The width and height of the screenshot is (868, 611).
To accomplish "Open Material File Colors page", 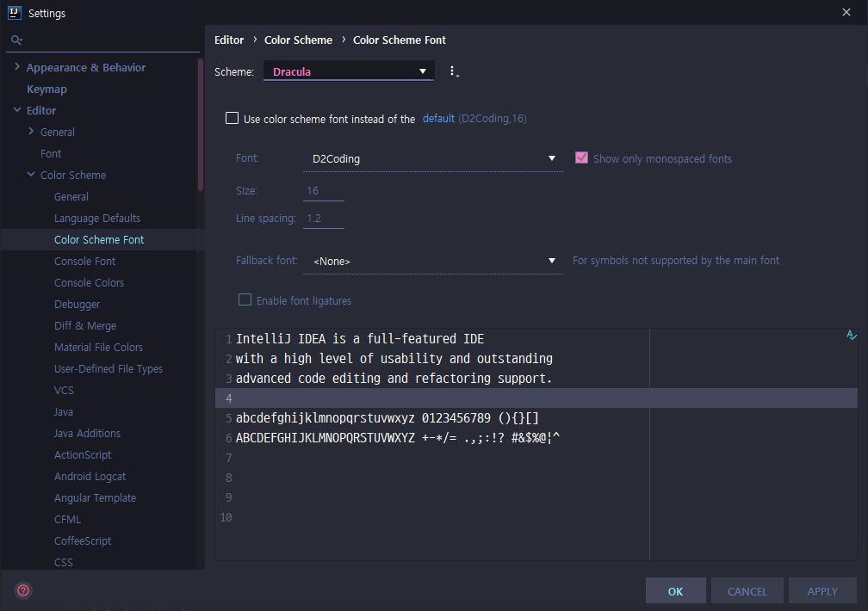I will point(98,348).
